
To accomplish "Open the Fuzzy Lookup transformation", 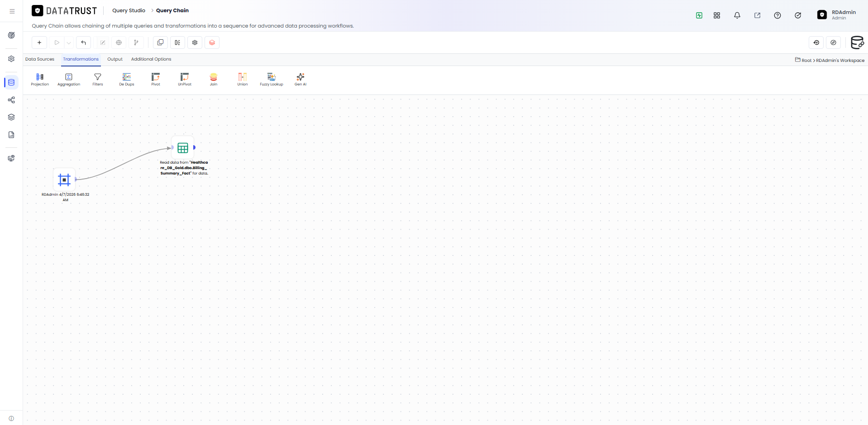I will pos(272,79).
